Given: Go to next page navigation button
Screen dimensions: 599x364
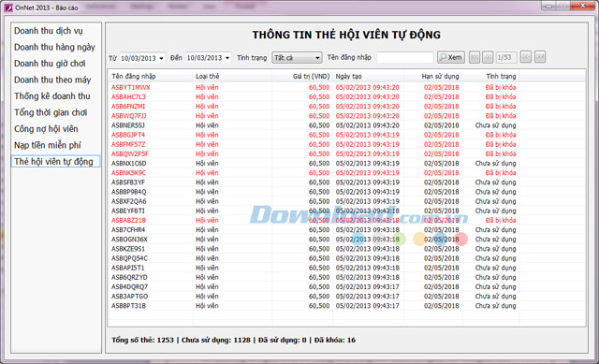Looking at the screenshot, I should 526,57.
